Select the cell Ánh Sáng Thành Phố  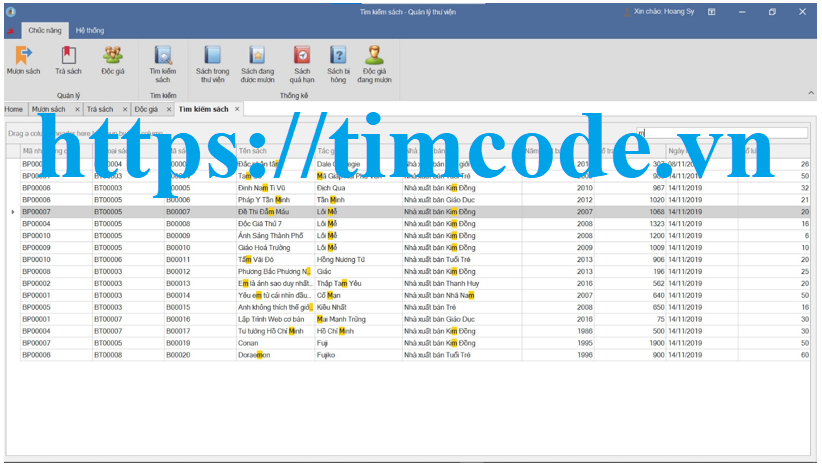(275, 235)
